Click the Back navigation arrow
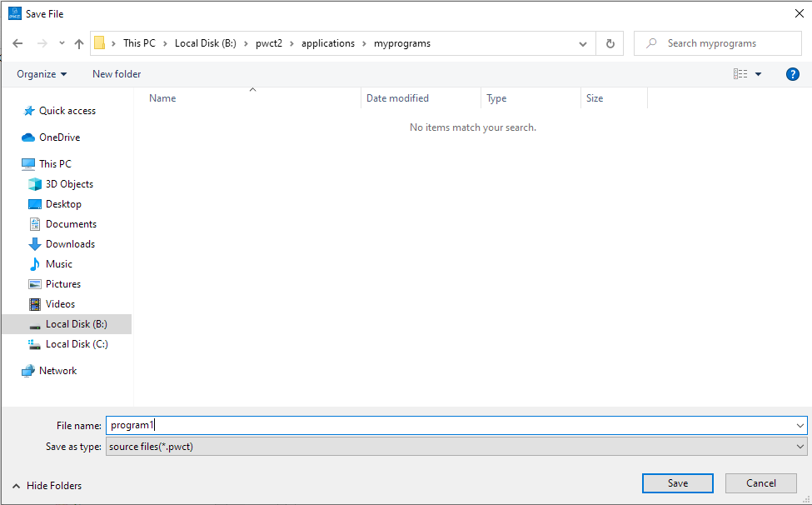The width and height of the screenshot is (812, 505). point(18,43)
